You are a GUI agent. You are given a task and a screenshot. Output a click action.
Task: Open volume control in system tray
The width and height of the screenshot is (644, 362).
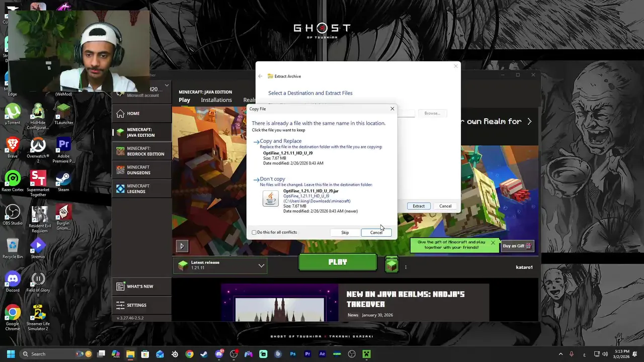[x=605, y=354]
